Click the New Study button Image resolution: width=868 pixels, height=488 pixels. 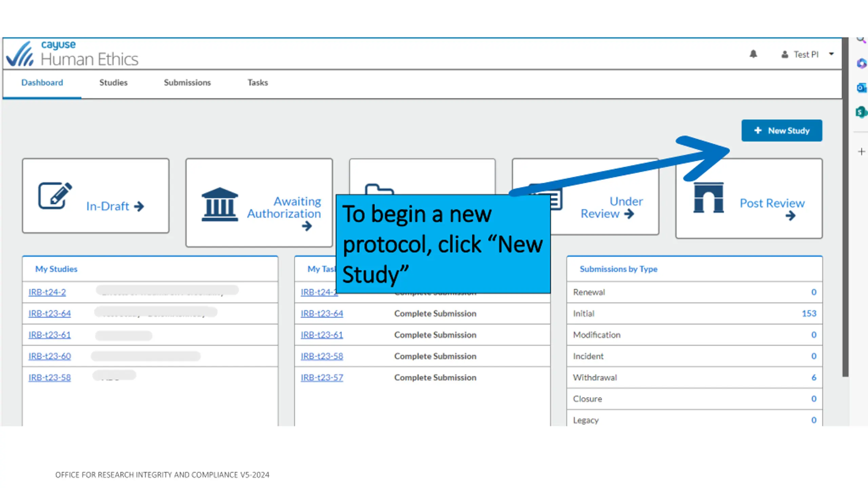782,130
